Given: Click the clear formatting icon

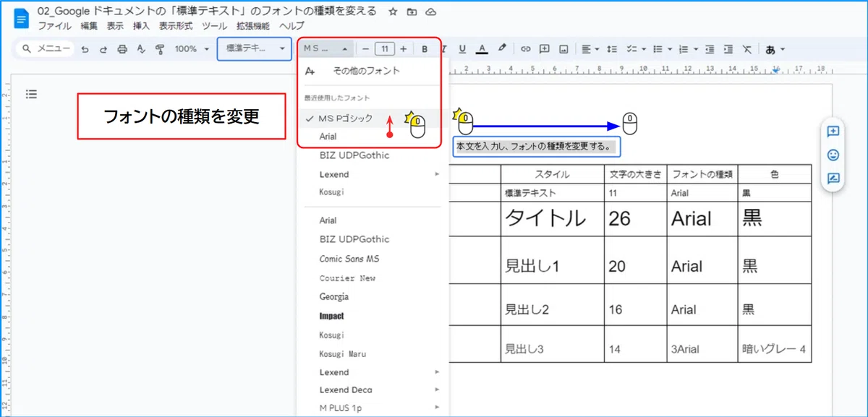Looking at the screenshot, I should (x=747, y=49).
